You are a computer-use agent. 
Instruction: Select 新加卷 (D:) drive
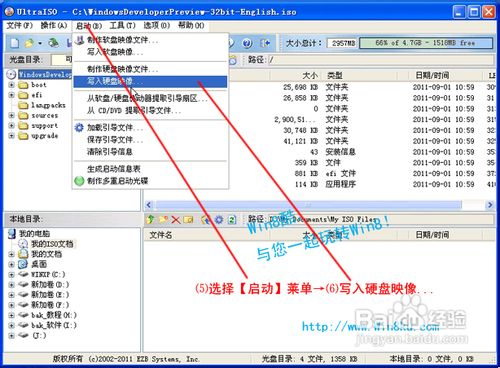(50, 285)
